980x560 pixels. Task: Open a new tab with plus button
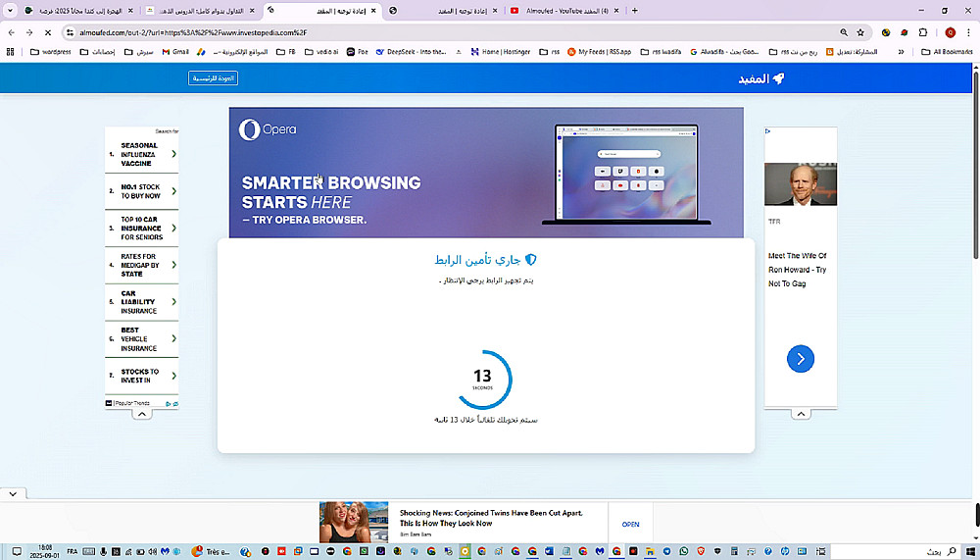(635, 11)
